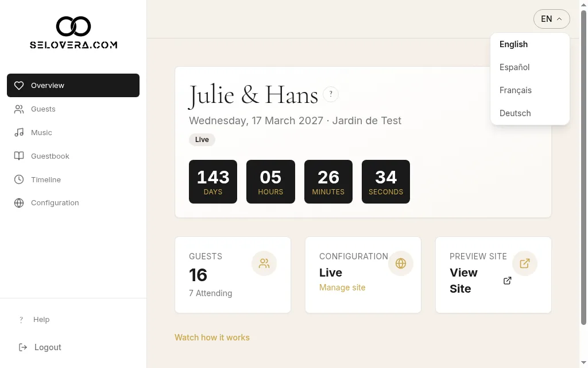
Task: Open the Music section
Action: click(73, 133)
